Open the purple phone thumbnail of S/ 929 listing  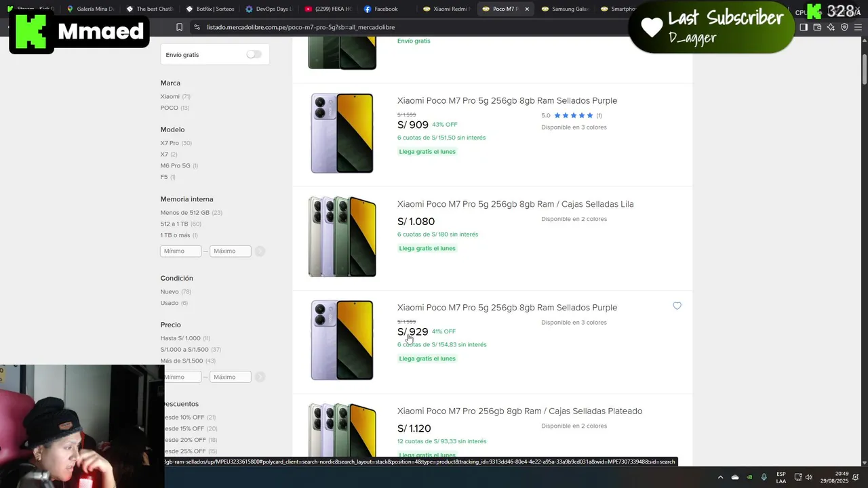click(342, 340)
